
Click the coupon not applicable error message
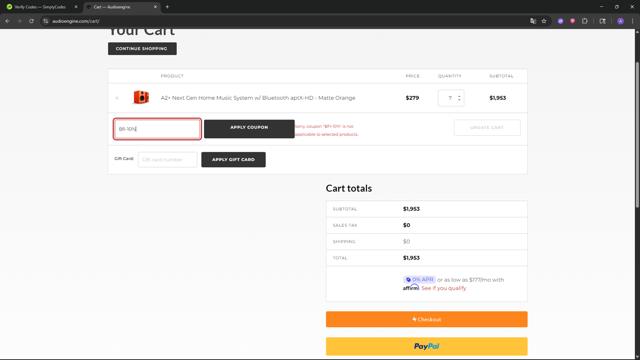click(327, 130)
